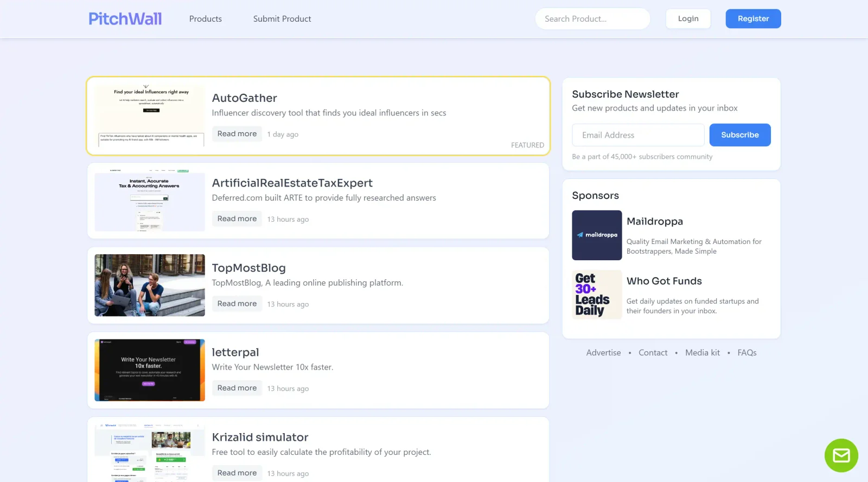Focus the Email Address input
The height and width of the screenshot is (482, 868).
tap(638, 135)
